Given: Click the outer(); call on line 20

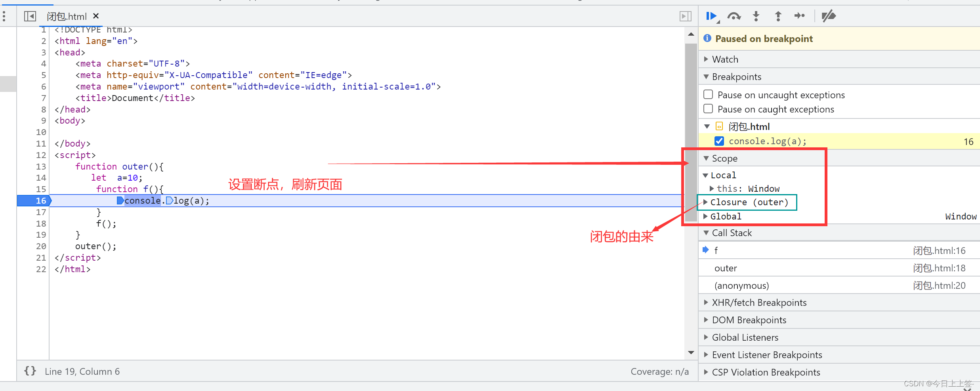Looking at the screenshot, I should pyautogui.click(x=96, y=246).
